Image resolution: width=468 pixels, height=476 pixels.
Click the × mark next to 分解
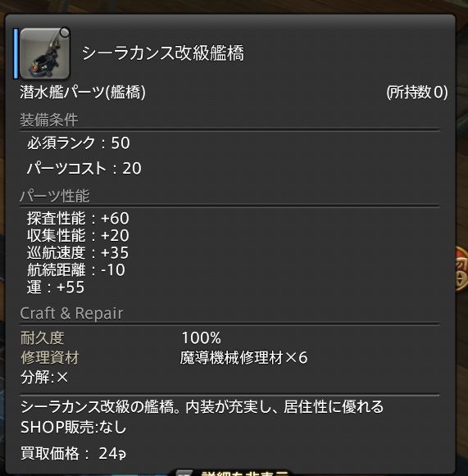click(x=62, y=378)
